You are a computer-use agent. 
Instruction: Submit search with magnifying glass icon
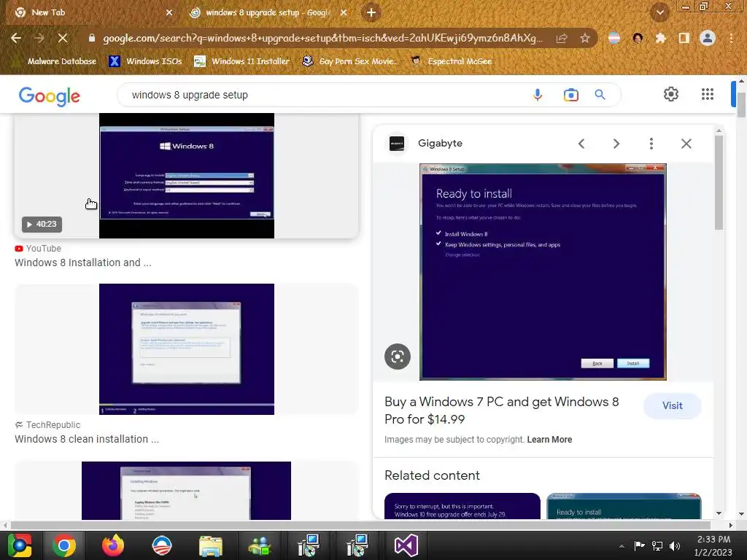coord(600,95)
